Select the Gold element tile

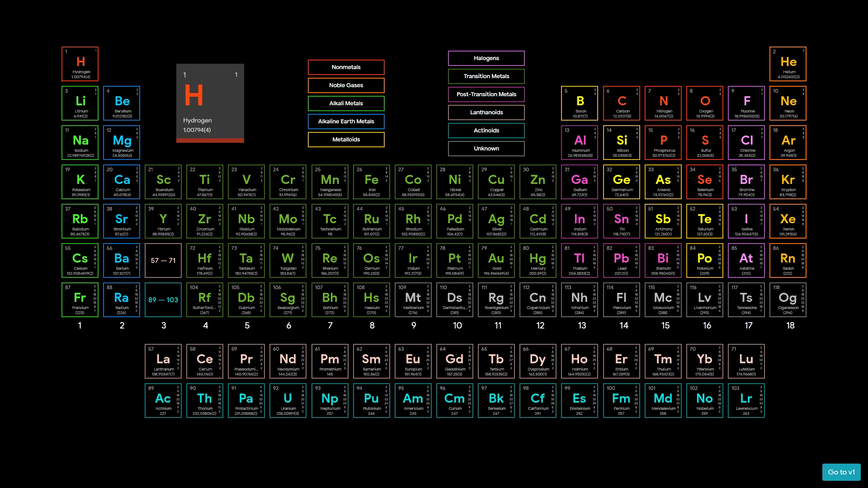496,260
